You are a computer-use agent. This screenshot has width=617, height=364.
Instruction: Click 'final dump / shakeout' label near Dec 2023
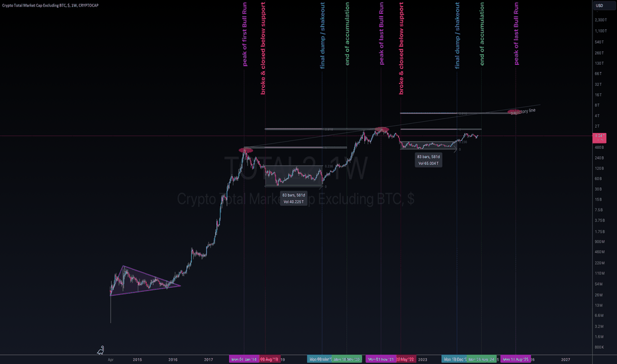pos(457,36)
